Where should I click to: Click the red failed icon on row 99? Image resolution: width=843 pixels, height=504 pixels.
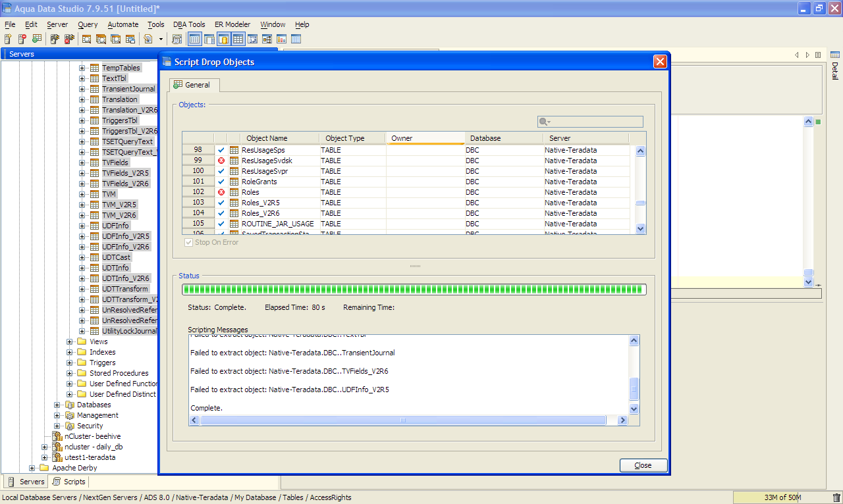click(221, 161)
